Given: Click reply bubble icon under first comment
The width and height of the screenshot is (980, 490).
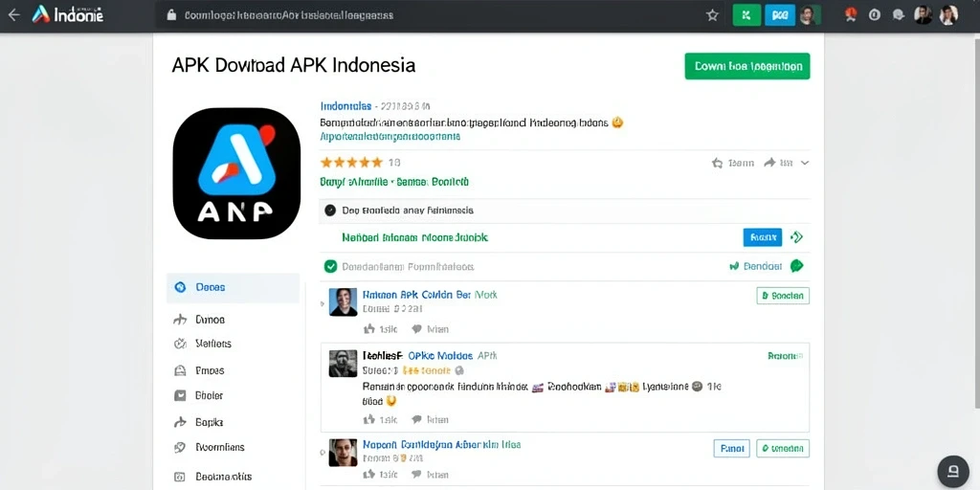Looking at the screenshot, I should pos(417,329).
